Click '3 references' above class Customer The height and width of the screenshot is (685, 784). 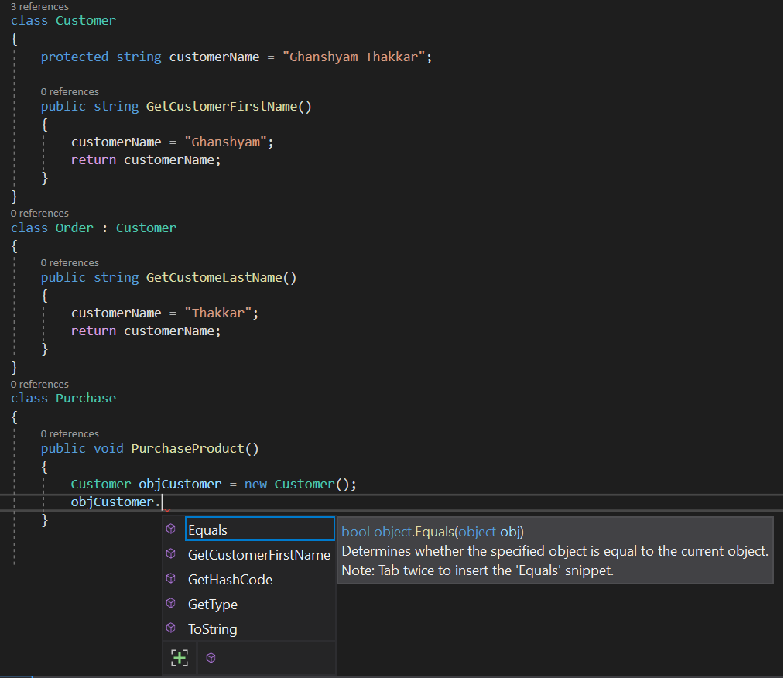tap(39, 6)
